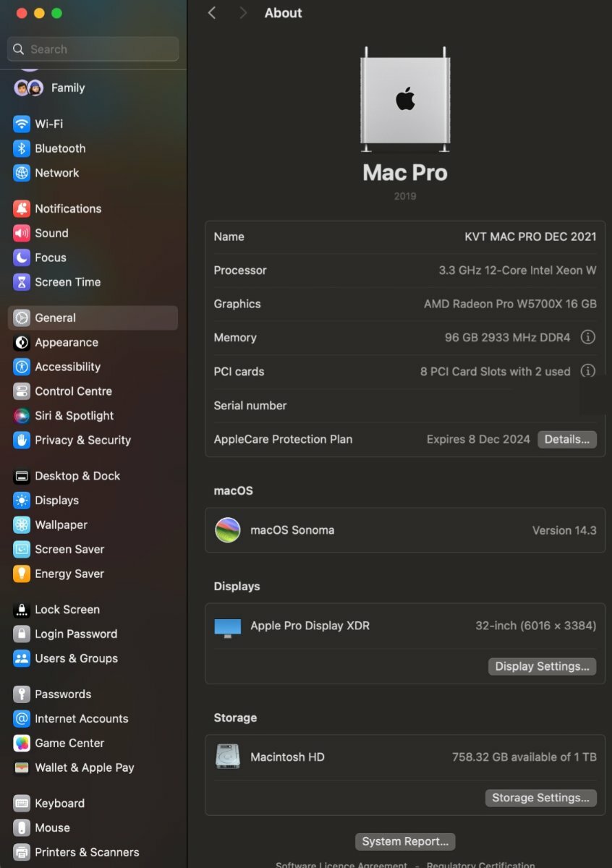Select Siri & Spotlight in the sidebar
The height and width of the screenshot is (868, 612).
(93, 416)
